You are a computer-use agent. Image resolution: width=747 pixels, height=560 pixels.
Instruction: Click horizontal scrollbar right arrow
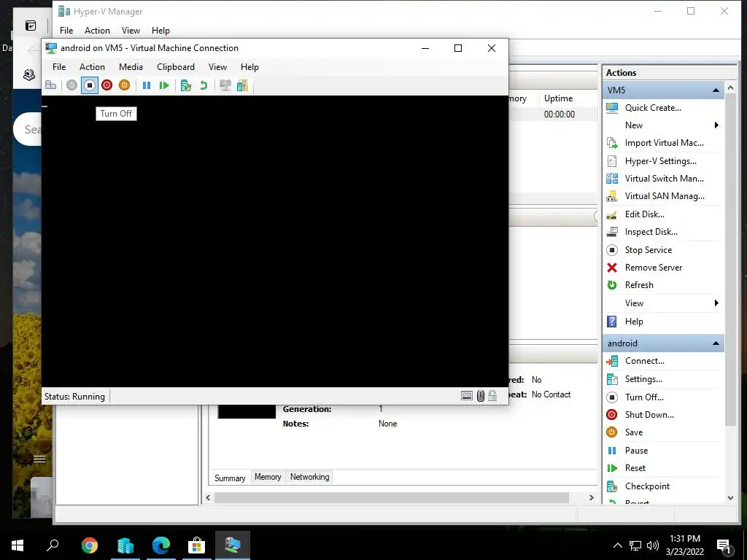[x=591, y=497]
